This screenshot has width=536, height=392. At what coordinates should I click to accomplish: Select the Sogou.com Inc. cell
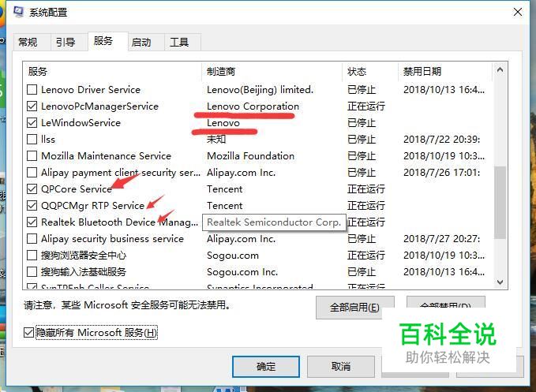pos(242,272)
